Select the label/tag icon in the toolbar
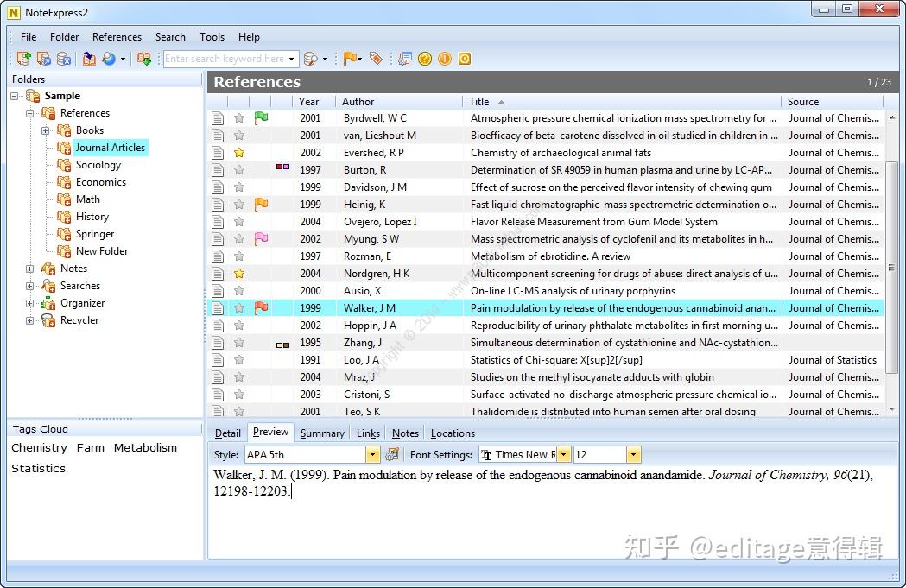Image resolution: width=906 pixels, height=588 pixels. (x=375, y=58)
